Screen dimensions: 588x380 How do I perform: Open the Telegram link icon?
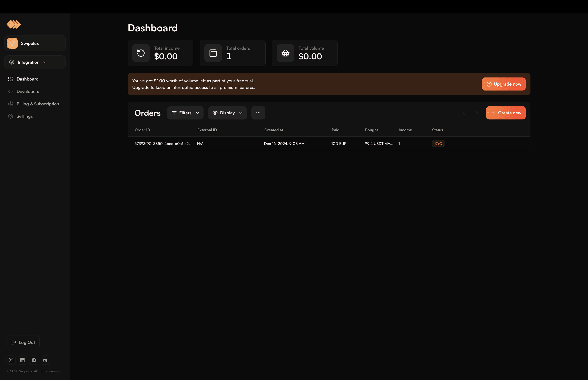(x=34, y=360)
